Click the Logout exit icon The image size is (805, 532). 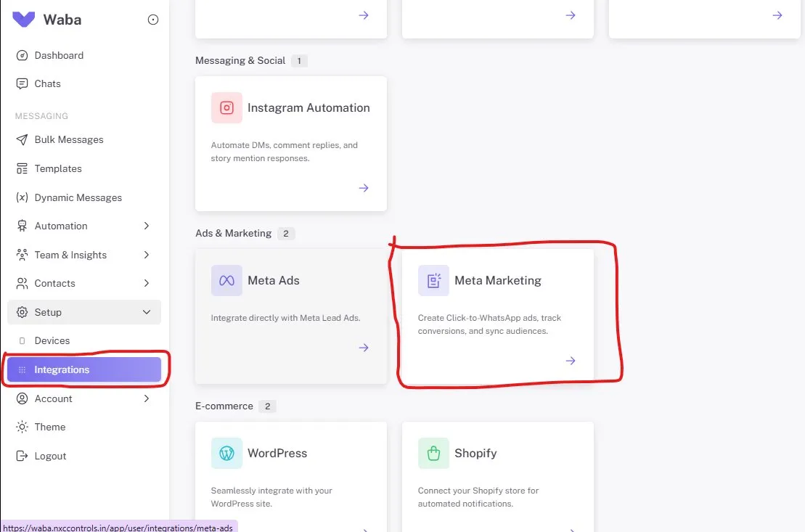coord(22,456)
